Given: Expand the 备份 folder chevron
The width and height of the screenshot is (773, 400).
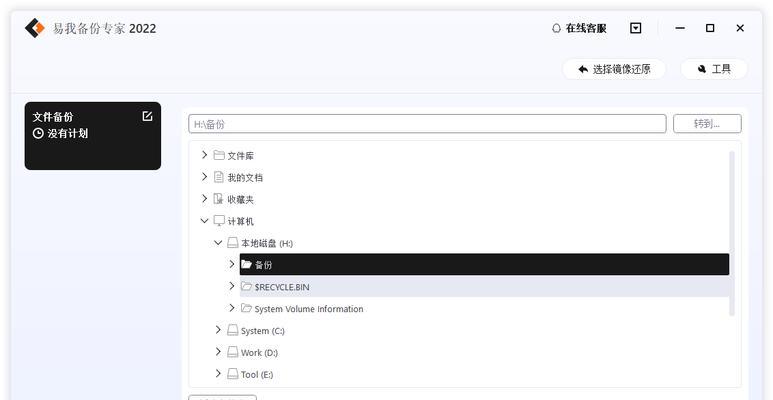Looking at the screenshot, I should click(x=232, y=264).
